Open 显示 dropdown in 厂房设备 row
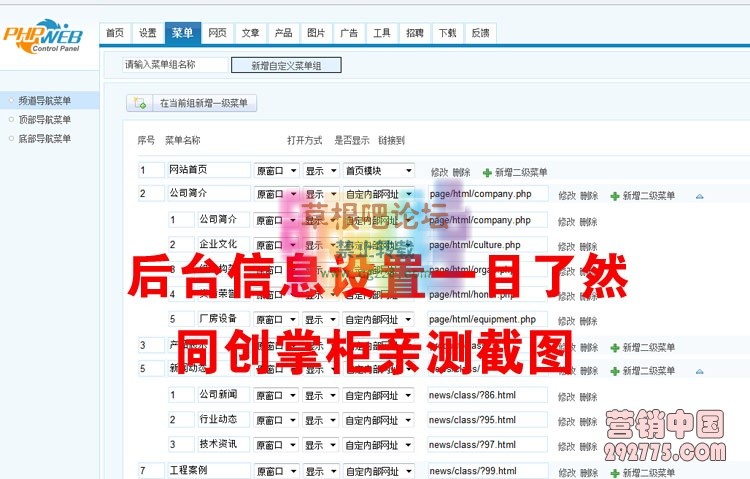Image resolution: width=750 pixels, height=479 pixels. [320, 320]
